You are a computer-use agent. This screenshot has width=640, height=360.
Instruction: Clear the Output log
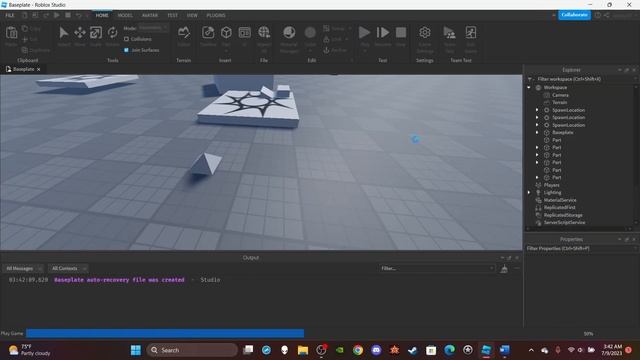point(504,269)
